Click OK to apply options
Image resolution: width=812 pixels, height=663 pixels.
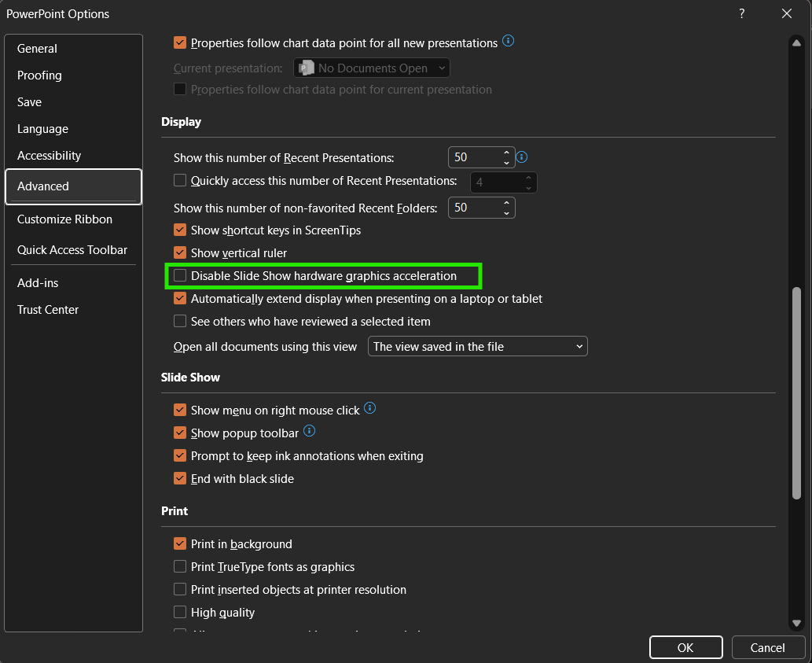685,647
